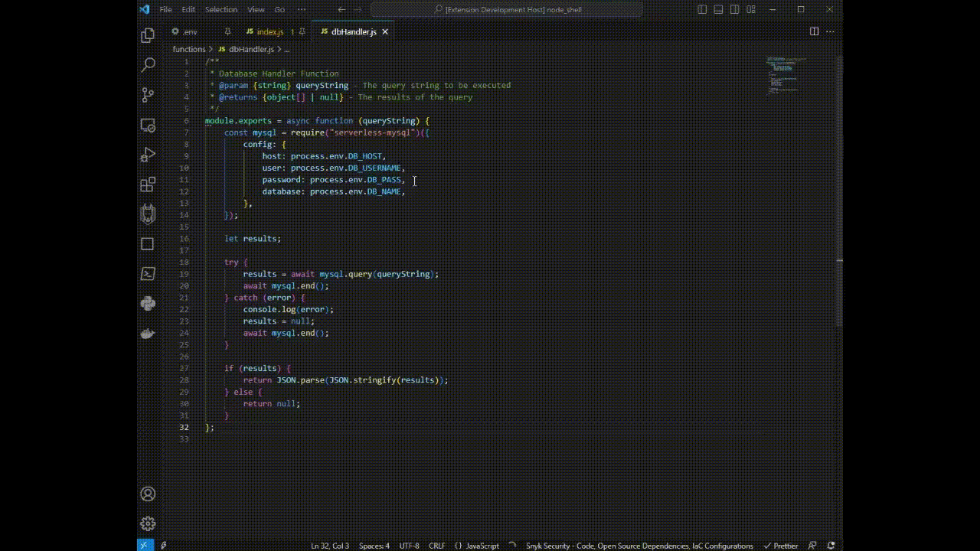
Task: Open Source Control view
Action: pyautogui.click(x=148, y=95)
